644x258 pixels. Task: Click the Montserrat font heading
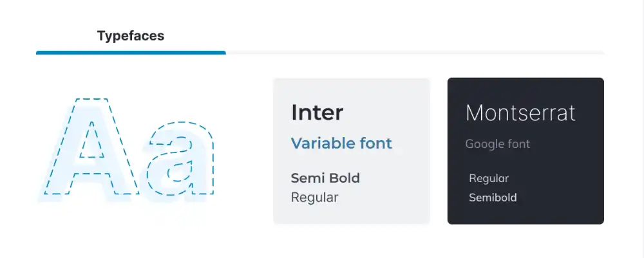point(520,113)
